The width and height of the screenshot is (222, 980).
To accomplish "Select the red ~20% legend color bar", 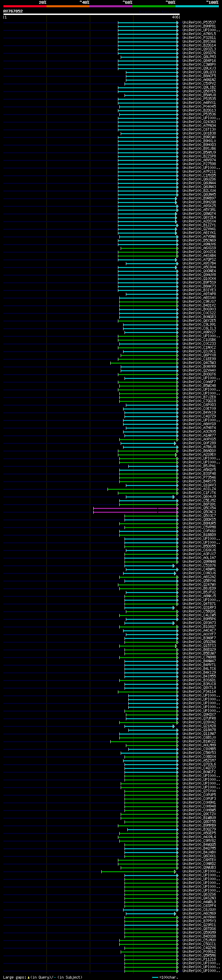I will point(25,7).
